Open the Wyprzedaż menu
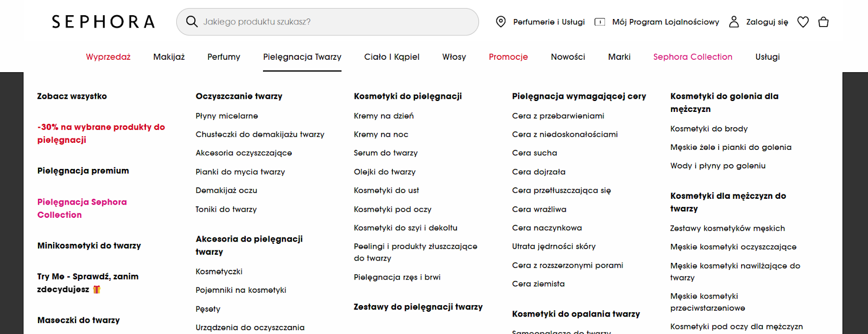Image resolution: width=868 pixels, height=334 pixels. click(108, 57)
